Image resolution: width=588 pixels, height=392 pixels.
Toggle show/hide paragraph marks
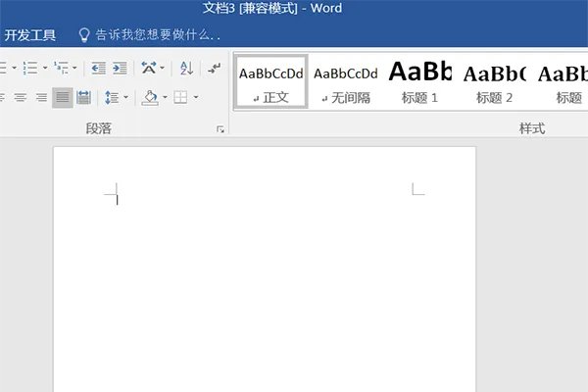215,68
